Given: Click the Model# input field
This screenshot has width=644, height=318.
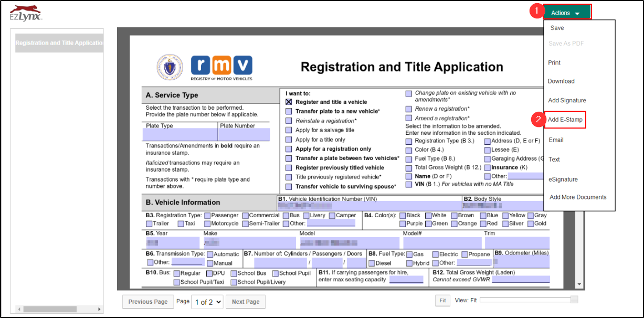Looking at the screenshot, I should 442,242.
